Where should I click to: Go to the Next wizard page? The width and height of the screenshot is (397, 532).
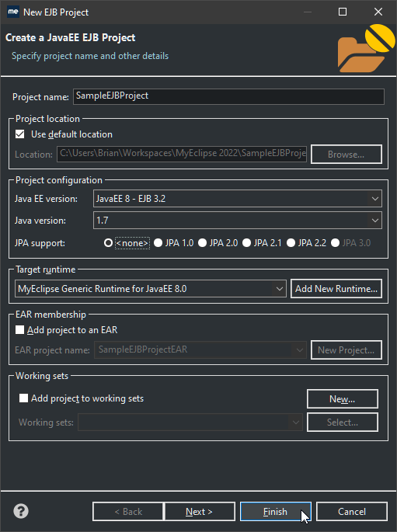click(199, 511)
